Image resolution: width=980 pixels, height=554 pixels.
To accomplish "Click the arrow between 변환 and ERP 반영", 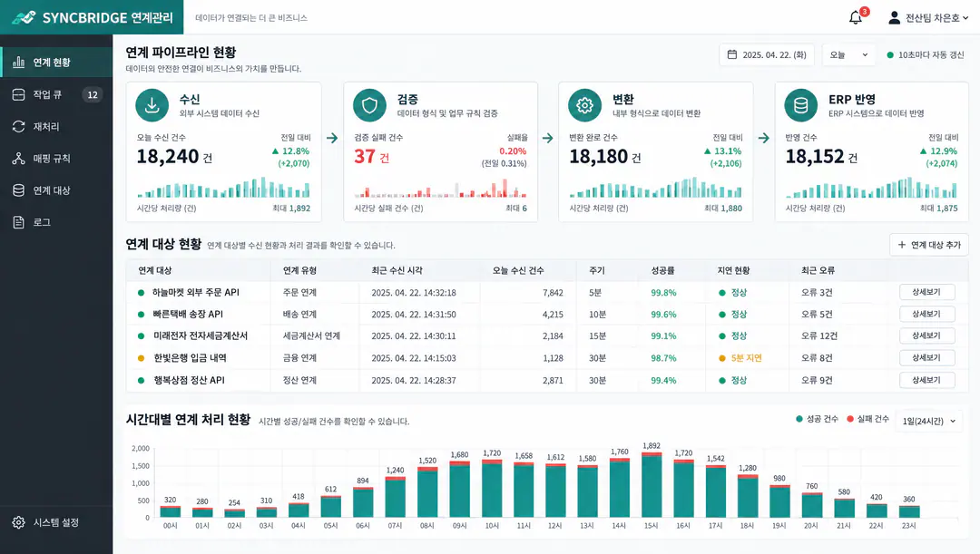I will click(x=764, y=138).
